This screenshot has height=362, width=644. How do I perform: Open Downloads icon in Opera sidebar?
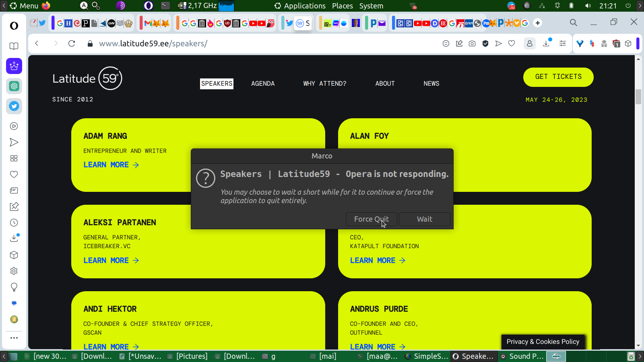(x=14, y=238)
